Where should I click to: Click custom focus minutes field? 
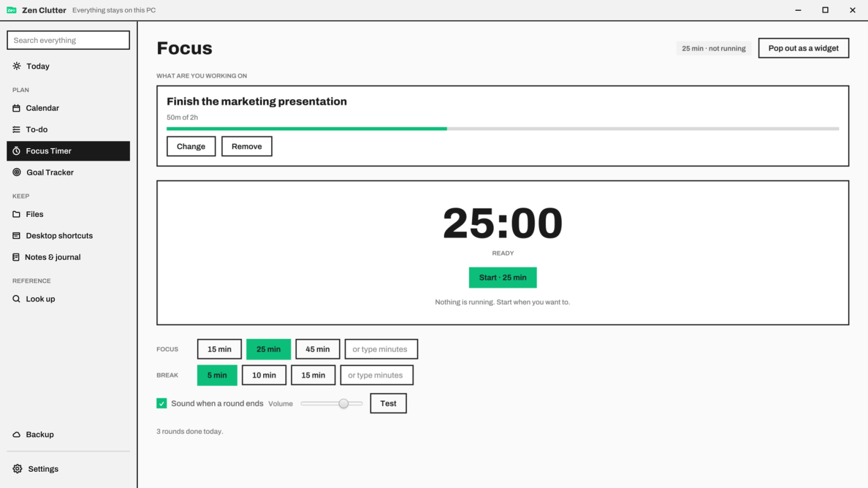pos(381,349)
